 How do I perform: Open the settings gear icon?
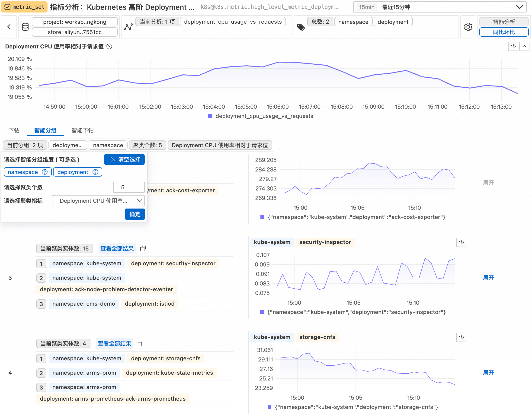[468, 27]
